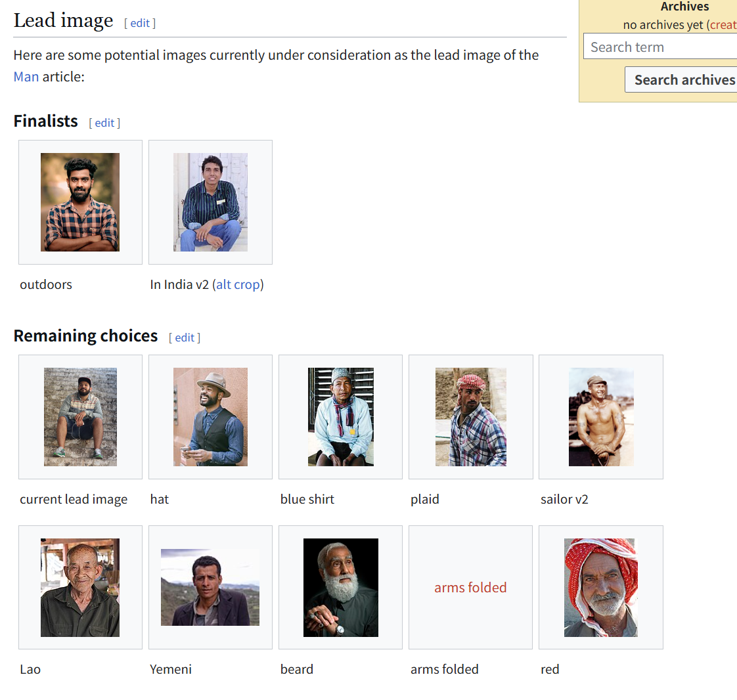This screenshot has width=737, height=700.
Task: Select the 'Yemeni' caption text
Action: pos(171,669)
